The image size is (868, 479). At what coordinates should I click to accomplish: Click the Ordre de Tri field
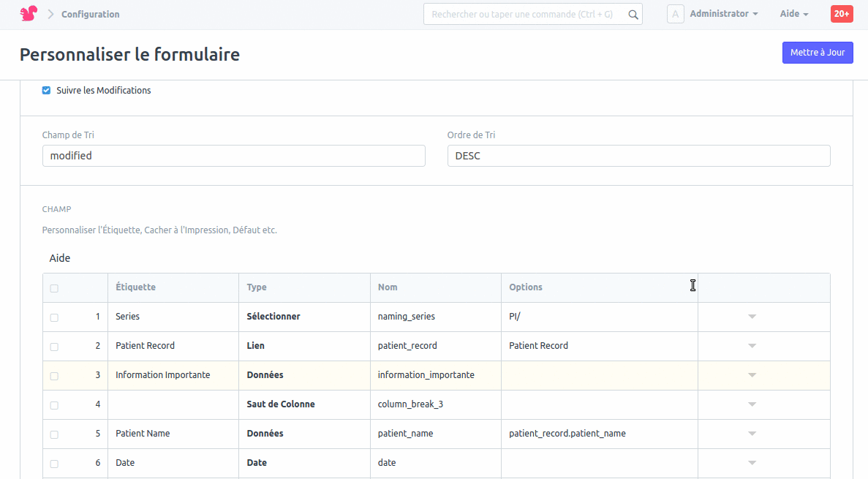pos(638,156)
